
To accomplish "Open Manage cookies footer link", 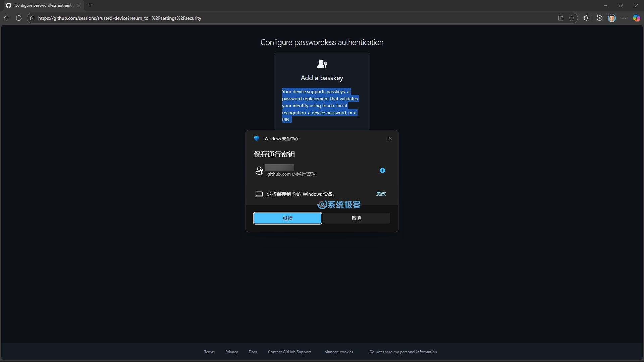I will coord(338,352).
